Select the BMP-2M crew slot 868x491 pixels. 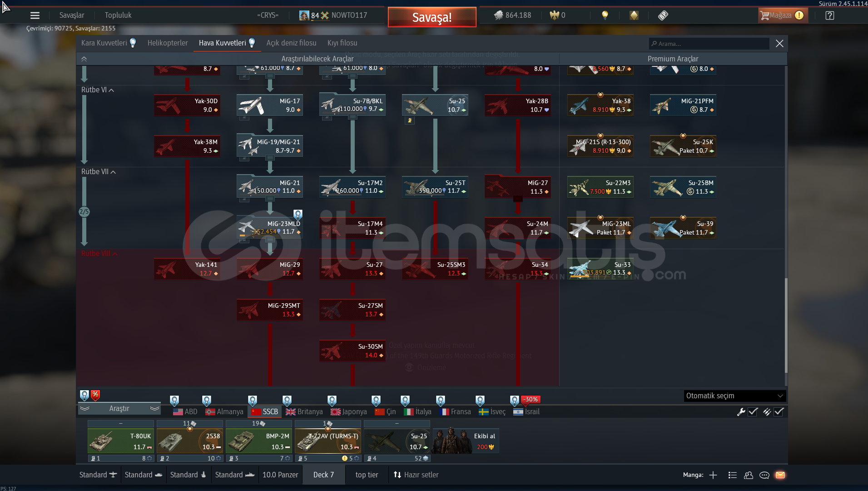[259, 441]
